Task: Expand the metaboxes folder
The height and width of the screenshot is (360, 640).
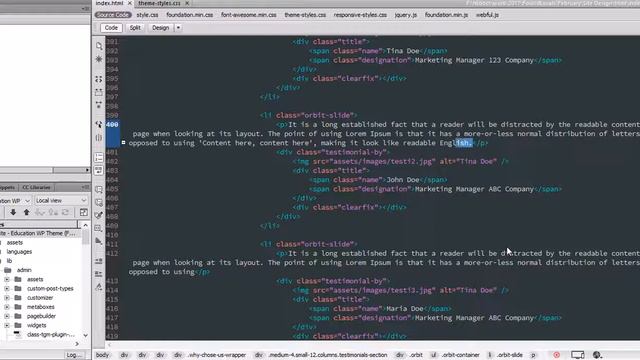Action: coord(7,307)
